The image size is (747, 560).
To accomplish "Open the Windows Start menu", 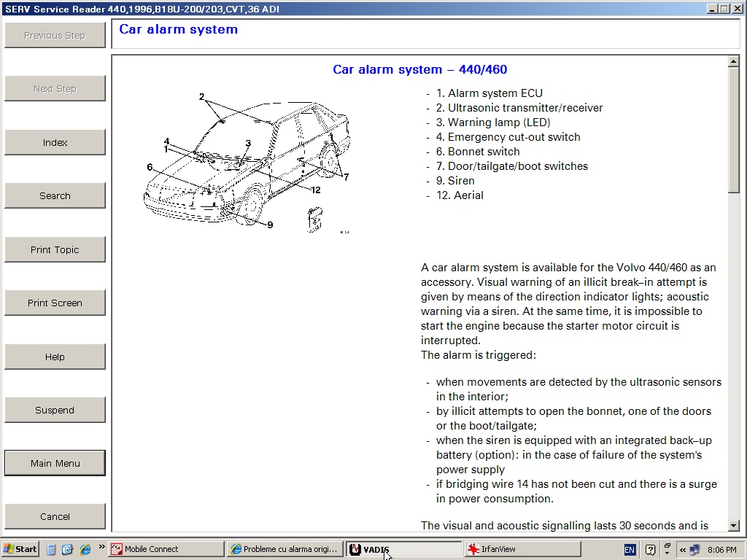I will [x=20, y=549].
